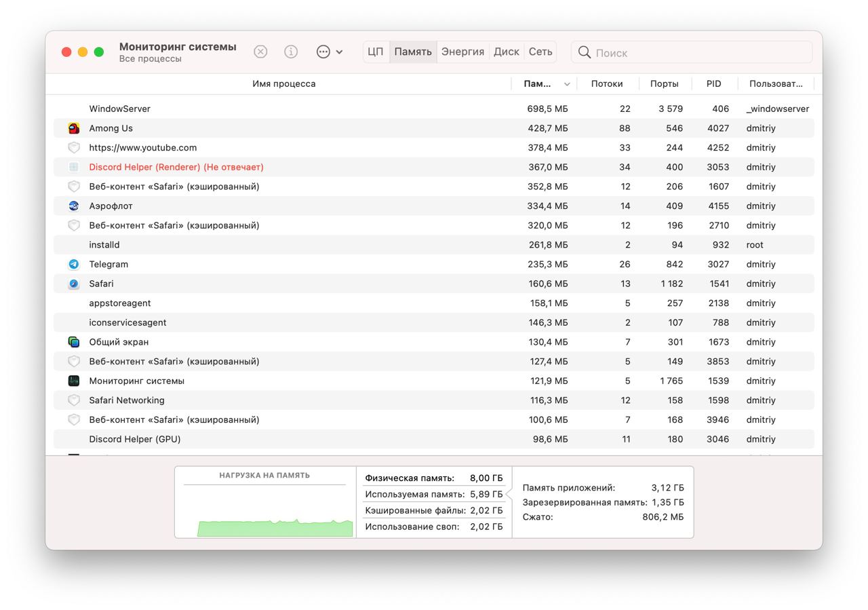Viewport: 868px width, 610px height.
Task: Switch to the ЦП tab
Action: coord(376,52)
